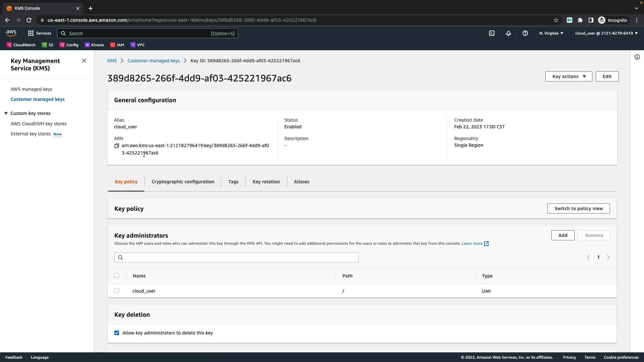Open the Services grid menu icon

coord(31,33)
